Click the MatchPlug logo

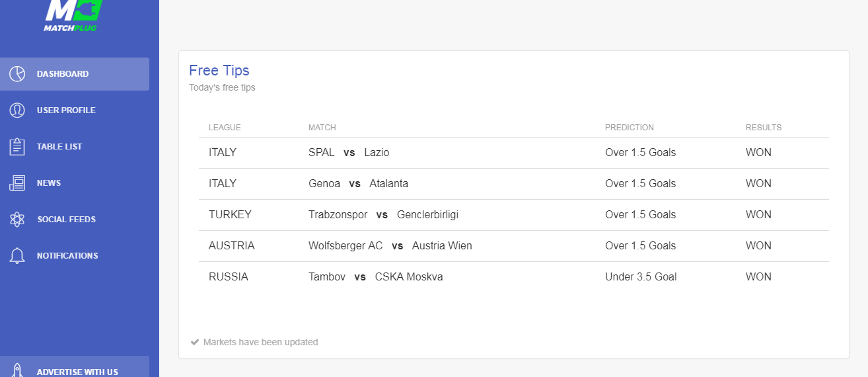pyautogui.click(x=71, y=15)
